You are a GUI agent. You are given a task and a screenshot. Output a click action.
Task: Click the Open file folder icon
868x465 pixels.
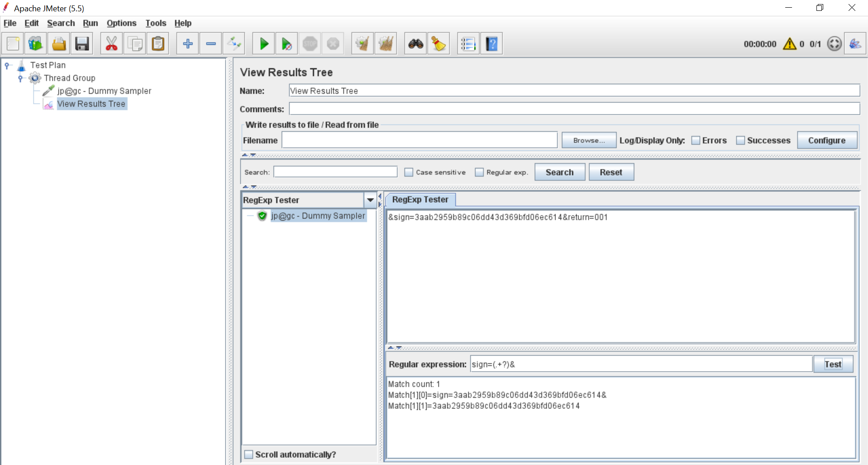(59, 44)
